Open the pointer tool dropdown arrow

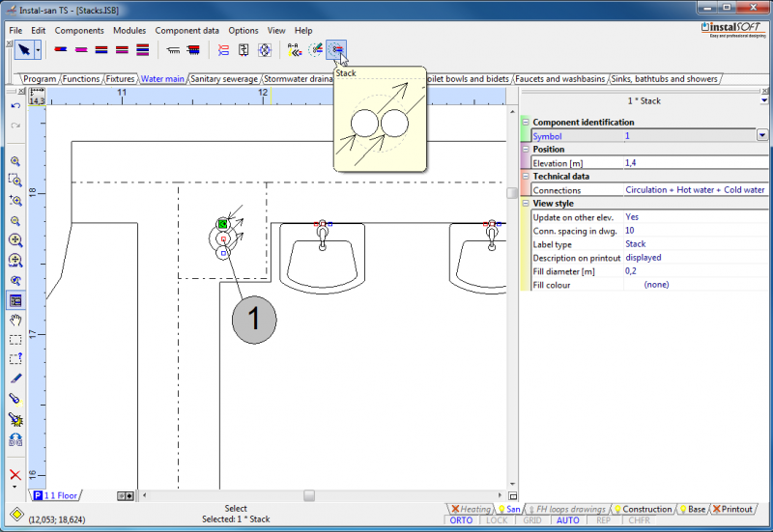pyautogui.click(x=38, y=50)
